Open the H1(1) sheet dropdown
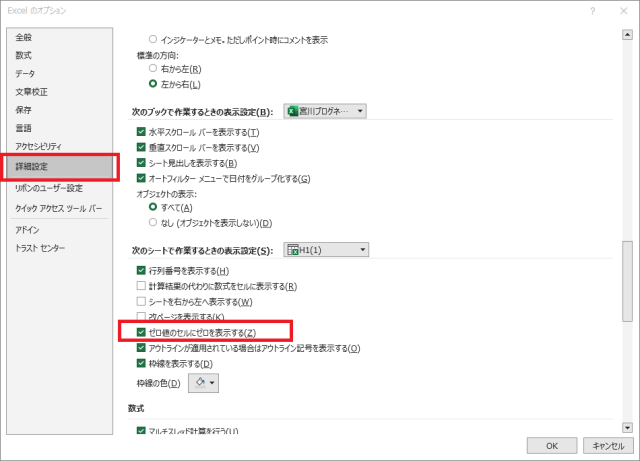The width and height of the screenshot is (640, 461). [x=326, y=250]
